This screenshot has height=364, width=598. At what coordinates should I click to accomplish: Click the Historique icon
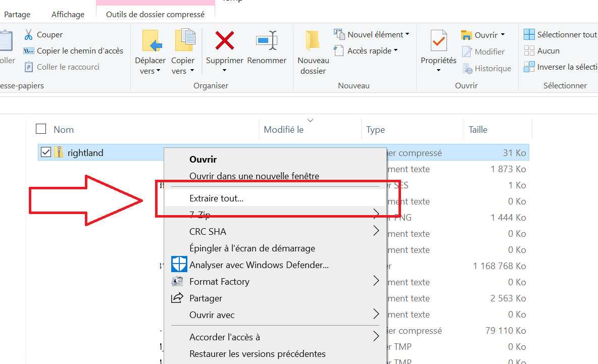point(467,69)
